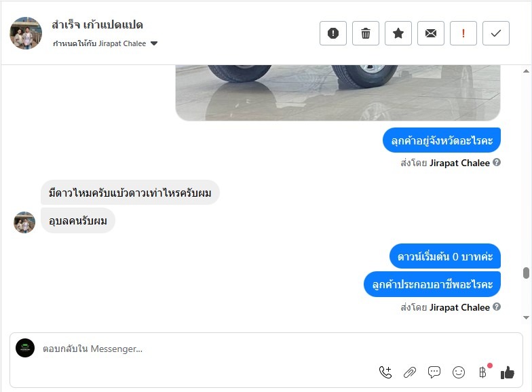Click the scroll up arrow in chat

point(526,71)
